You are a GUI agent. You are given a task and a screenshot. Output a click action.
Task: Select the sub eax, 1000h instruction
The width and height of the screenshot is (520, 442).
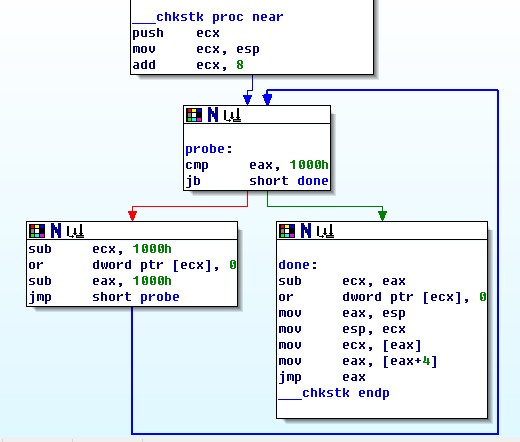(x=100, y=281)
